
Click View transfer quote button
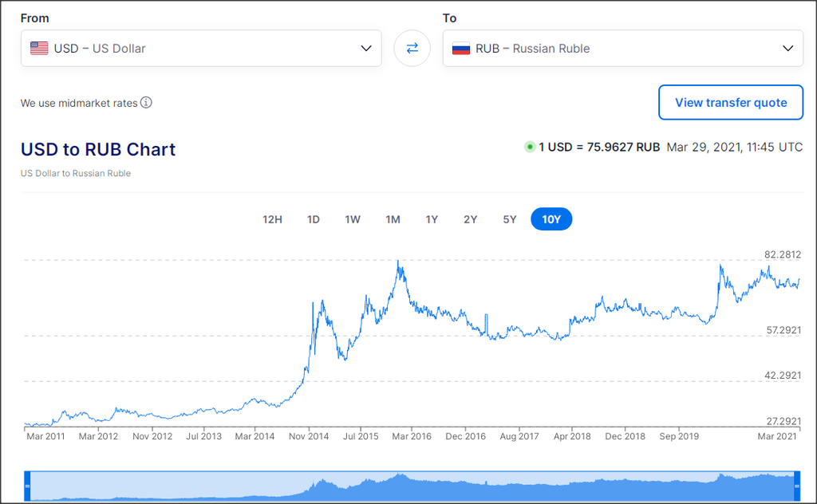pos(731,103)
